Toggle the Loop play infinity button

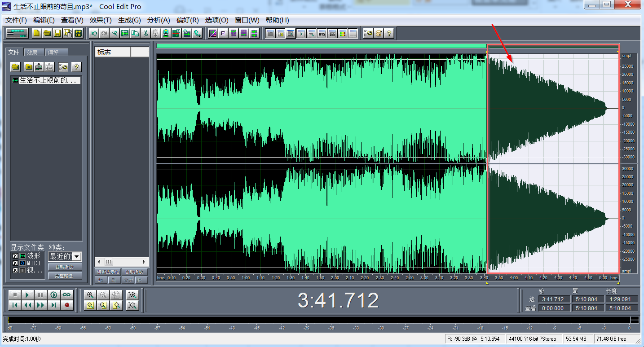coord(66,295)
